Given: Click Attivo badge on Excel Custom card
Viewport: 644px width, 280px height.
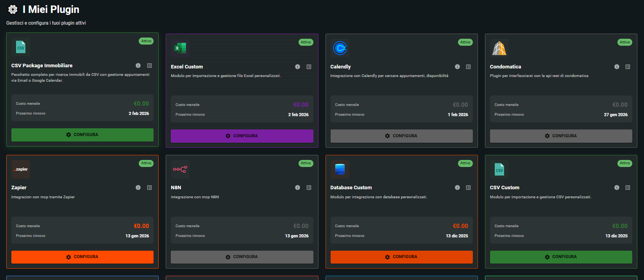Looking at the screenshot, I should tap(306, 42).
